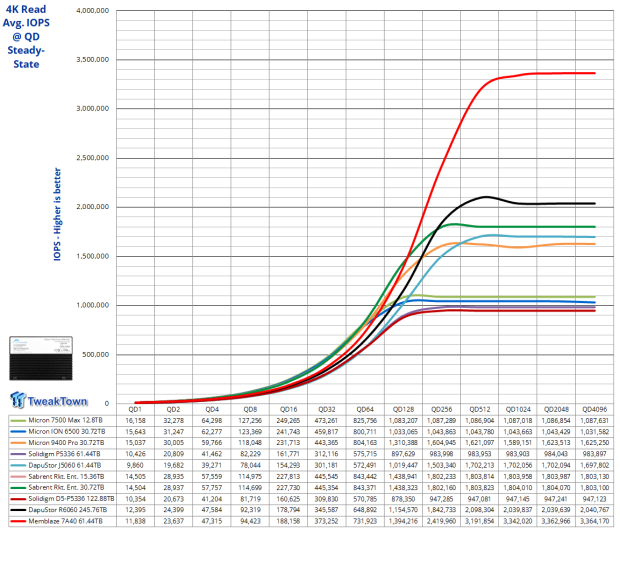This screenshot has width=620, height=568.
Task: Click the SSD product thumbnail image
Action: click(41, 358)
